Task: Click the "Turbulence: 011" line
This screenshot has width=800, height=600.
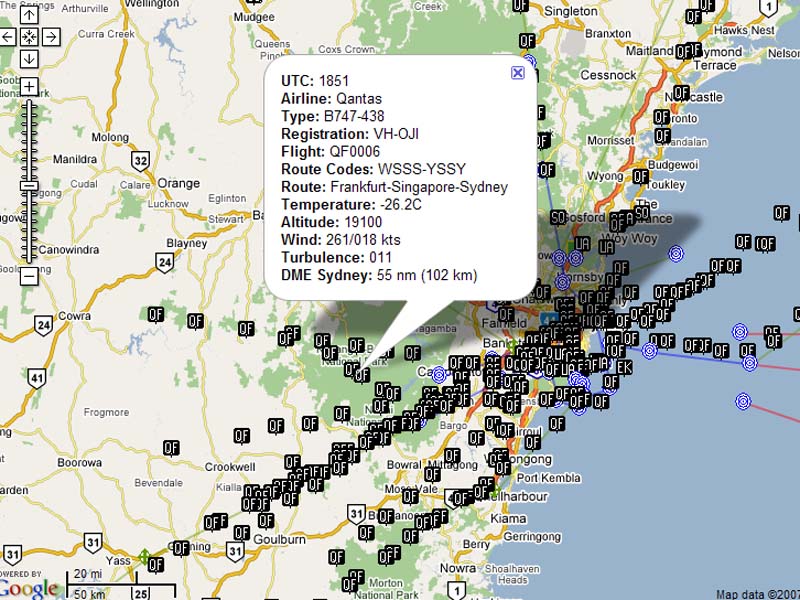Action: [x=337, y=257]
